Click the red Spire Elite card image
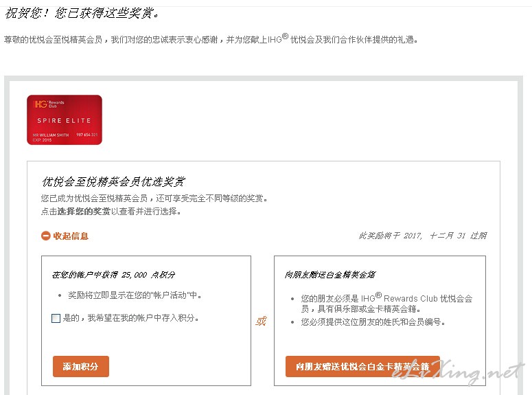Viewport: 532px width, 395px height. click(x=65, y=120)
